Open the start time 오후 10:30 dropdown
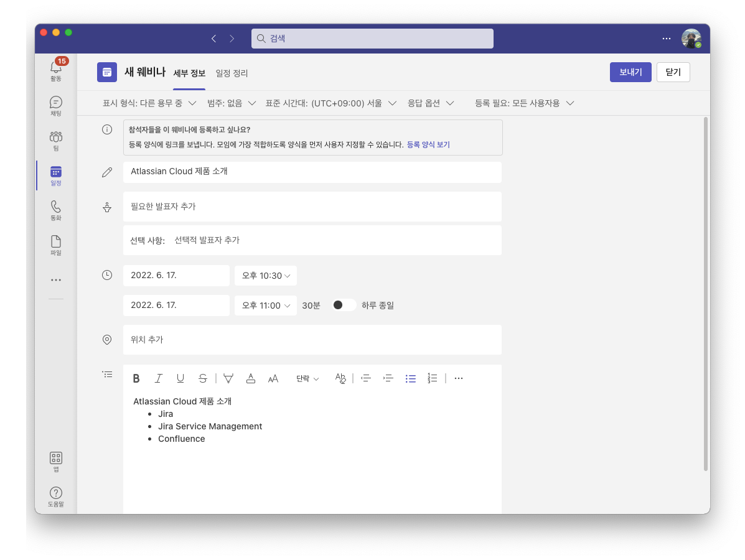The height and width of the screenshot is (560, 745). pyautogui.click(x=266, y=276)
